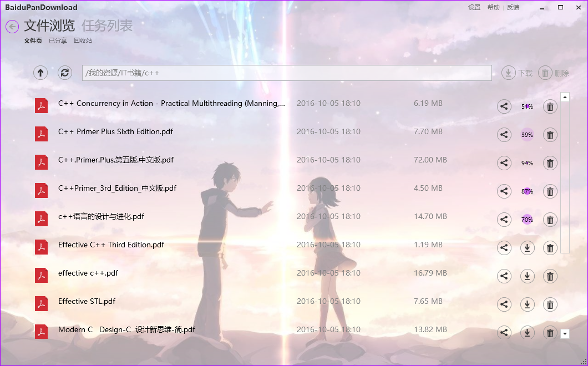
Task: Click the scrollbar down arrow
Action: 565,333
